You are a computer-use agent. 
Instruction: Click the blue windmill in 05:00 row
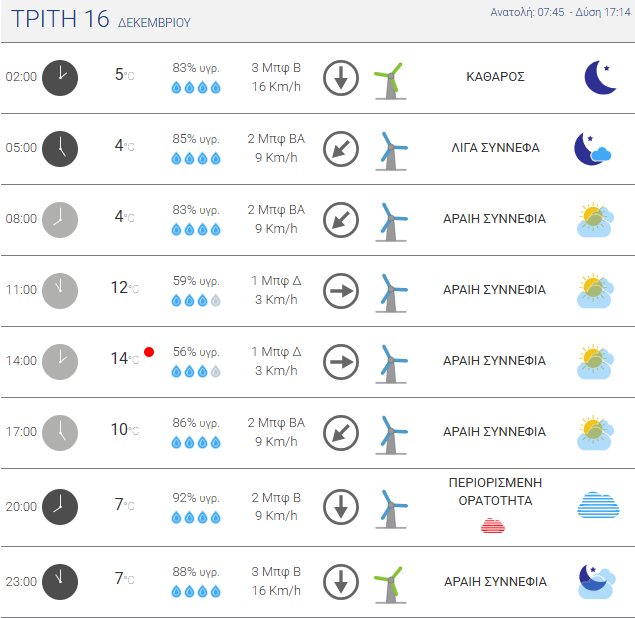390,148
